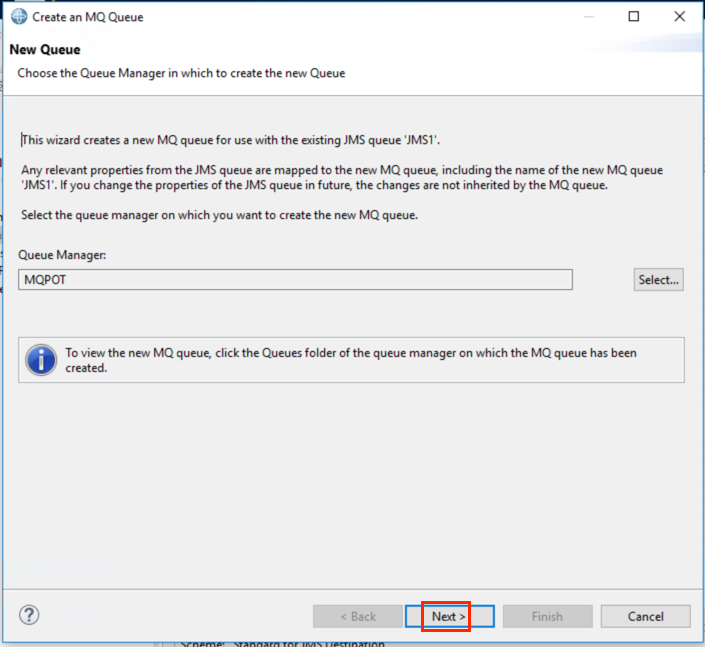Minimize the wizard window
This screenshot has width=705, height=647.
[x=589, y=17]
